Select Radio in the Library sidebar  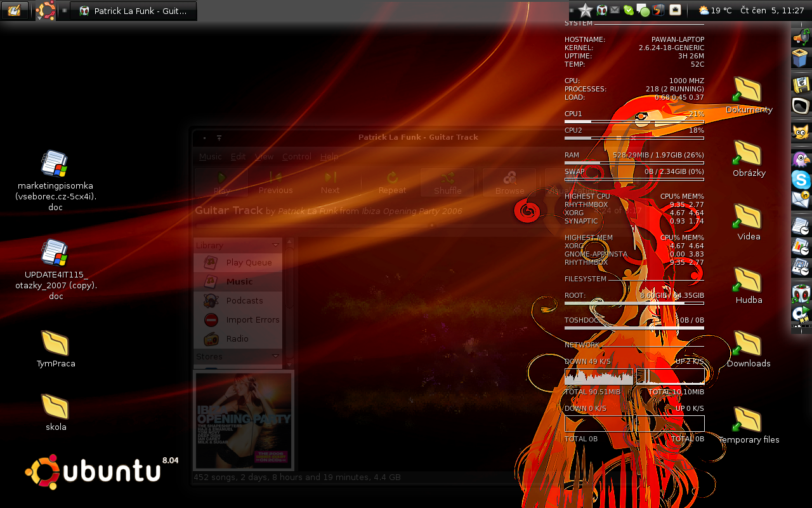(x=238, y=338)
